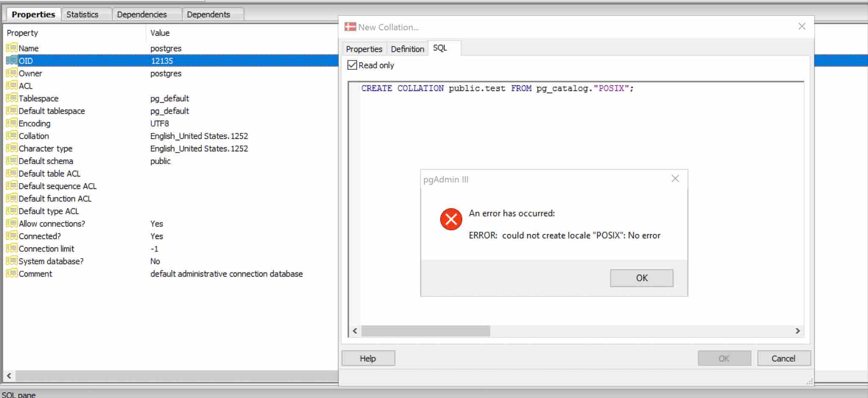Image resolution: width=868 pixels, height=398 pixels.
Task: Click the Tablespace row property icon
Action: coord(11,98)
